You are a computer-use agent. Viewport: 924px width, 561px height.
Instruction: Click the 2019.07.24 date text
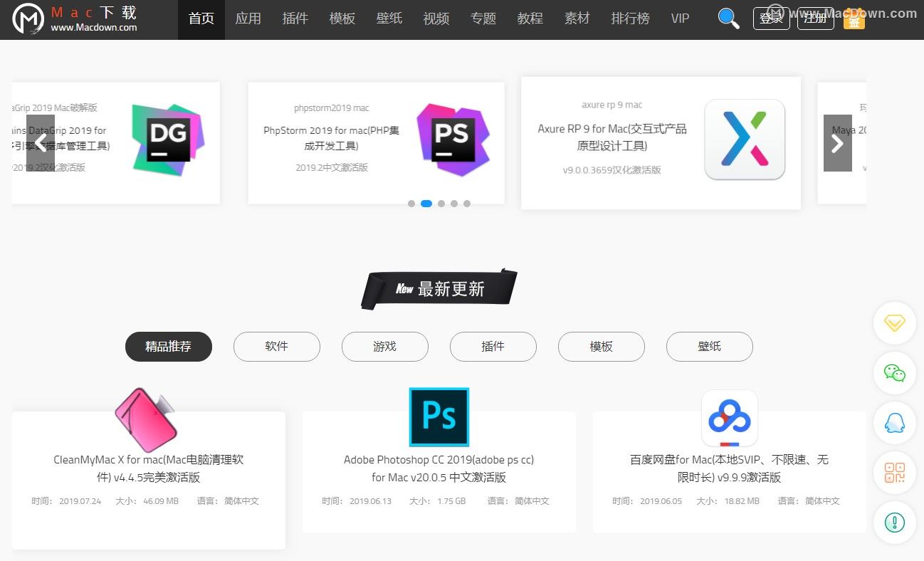(80, 501)
